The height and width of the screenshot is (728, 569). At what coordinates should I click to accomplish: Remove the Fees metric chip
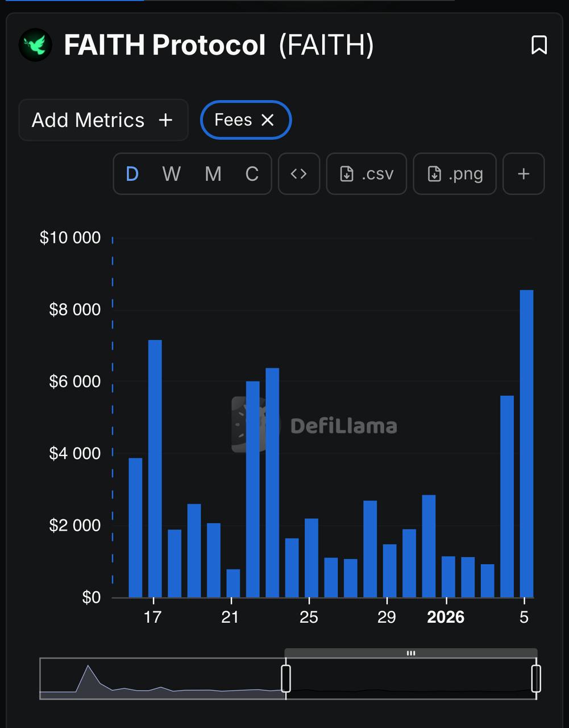pyautogui.click(x=268, y=120)
